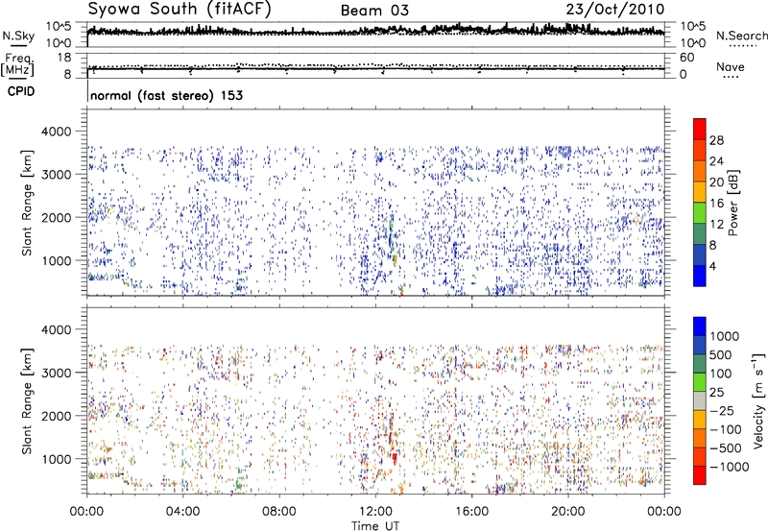Click the 'CPID' label
Image resolution: width=768 pixels, height=532 pixels.
pos(21,91)
